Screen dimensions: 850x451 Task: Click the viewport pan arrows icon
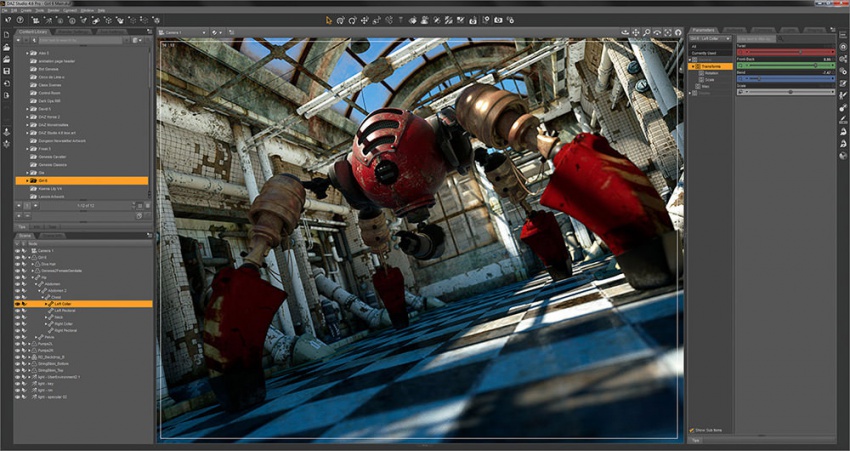click(x=637, y=32)
